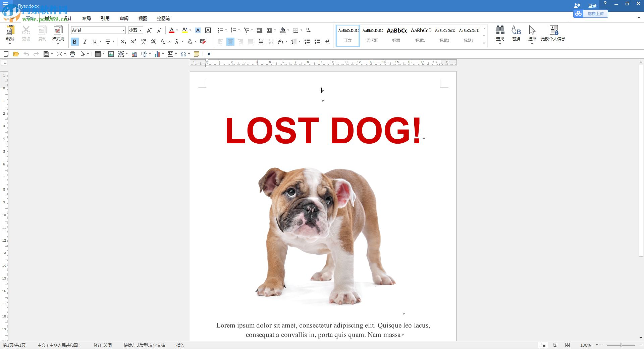Click the undo arrow button
The height and width of the screenshot is (349, 644).
(x=26, y=54)
